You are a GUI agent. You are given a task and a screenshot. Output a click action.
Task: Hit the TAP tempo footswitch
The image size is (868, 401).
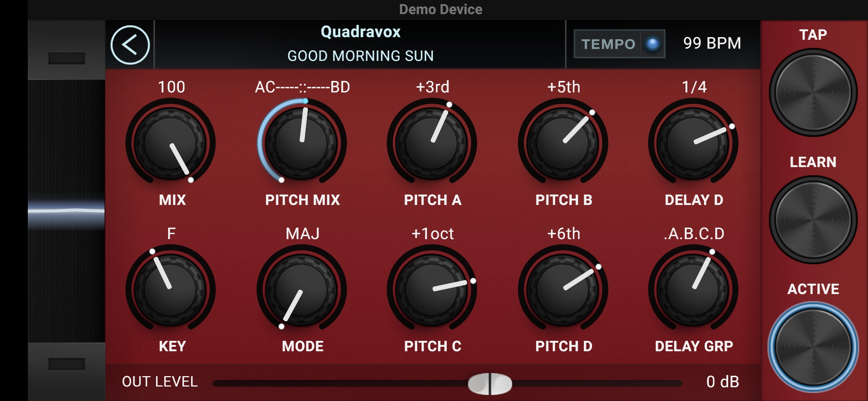pos(813,92)
